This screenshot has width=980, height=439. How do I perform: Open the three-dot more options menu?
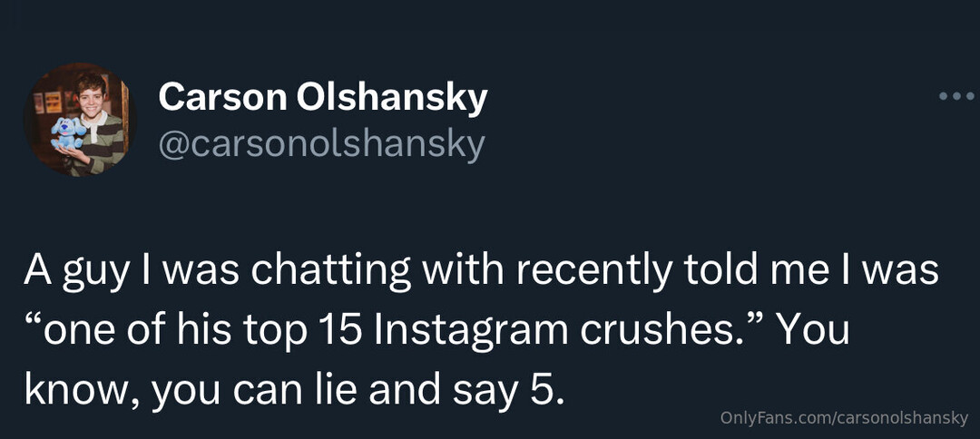pos(955,96)
